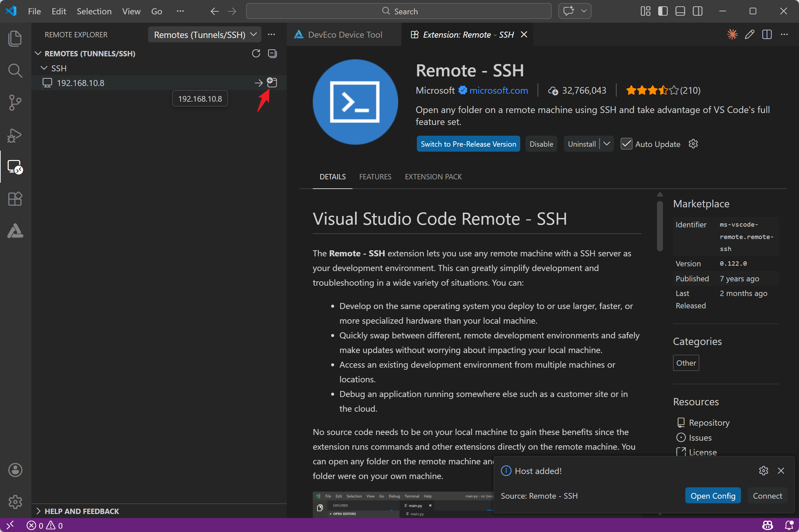
Task: Open the Go menu
Action: point(156,11)
